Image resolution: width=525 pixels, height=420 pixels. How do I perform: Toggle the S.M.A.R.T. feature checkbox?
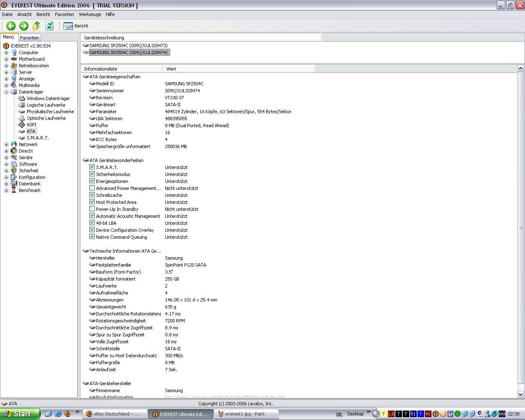[x=92, y=167]
